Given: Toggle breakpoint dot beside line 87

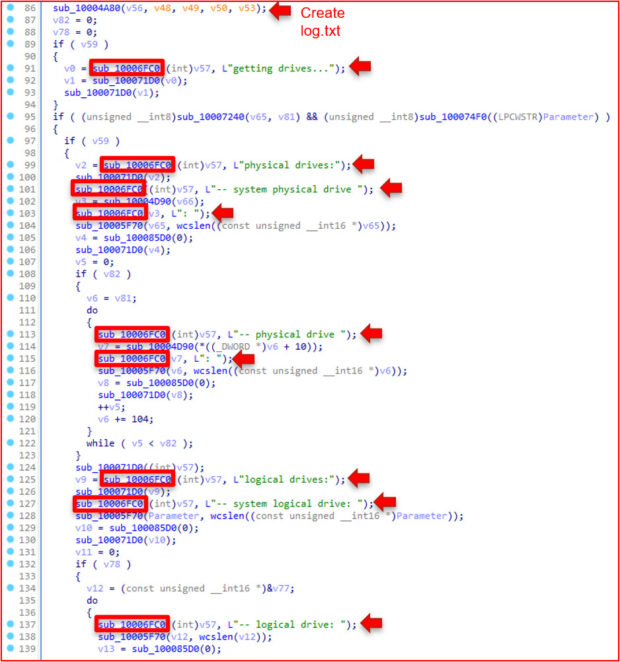Looking at the screenshot, I should coord(11,19).
